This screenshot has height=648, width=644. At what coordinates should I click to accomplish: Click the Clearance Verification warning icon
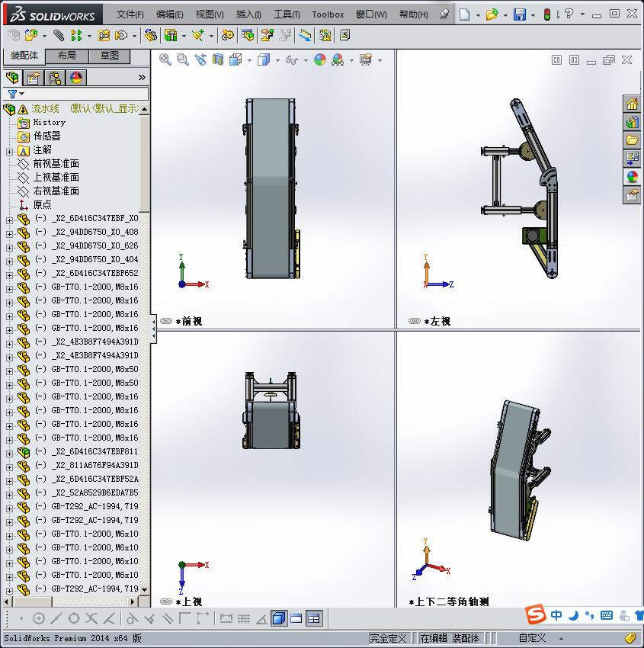point(325,36)
